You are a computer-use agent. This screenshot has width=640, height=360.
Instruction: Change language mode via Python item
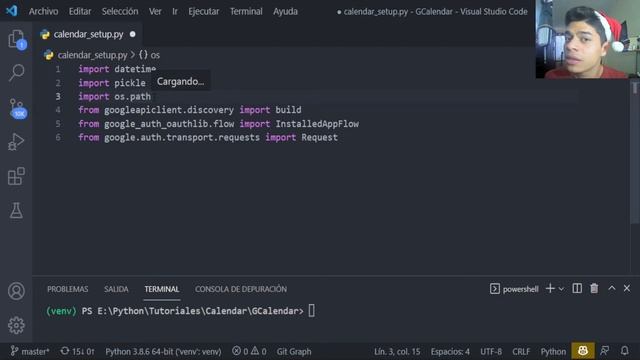coord(553,351)
